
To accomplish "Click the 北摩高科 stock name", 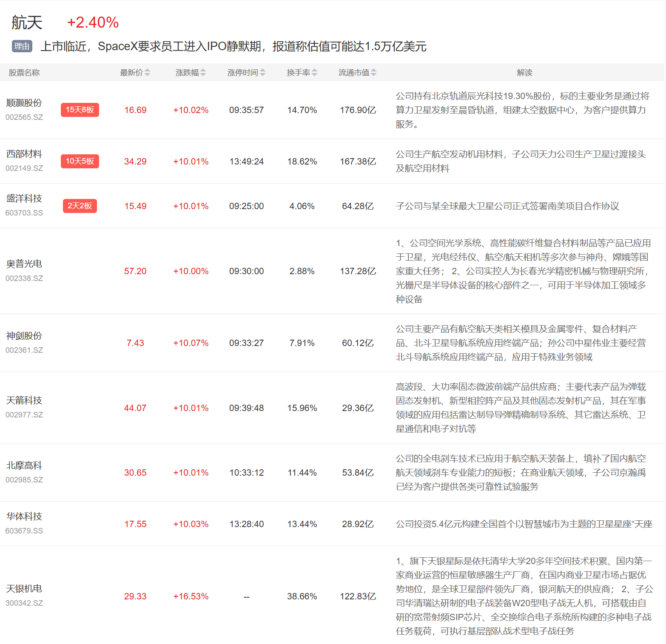I will pyautogui.click(x=24, y=465).
